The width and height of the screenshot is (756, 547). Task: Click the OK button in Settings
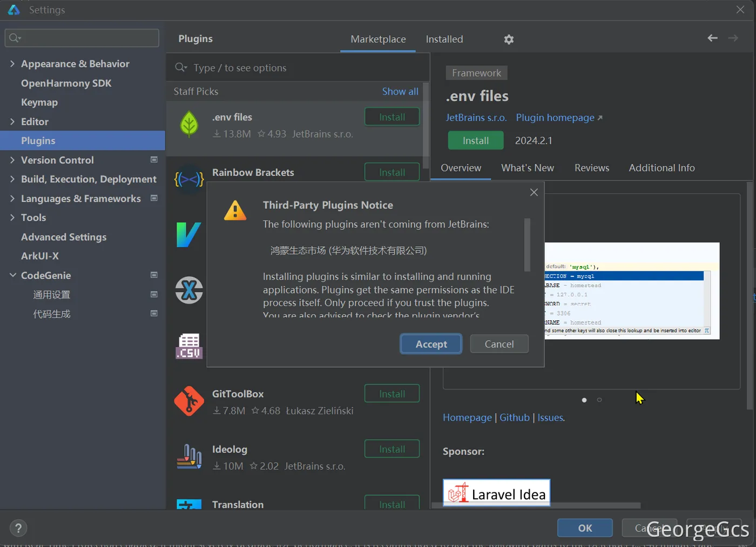coord(585,528)
